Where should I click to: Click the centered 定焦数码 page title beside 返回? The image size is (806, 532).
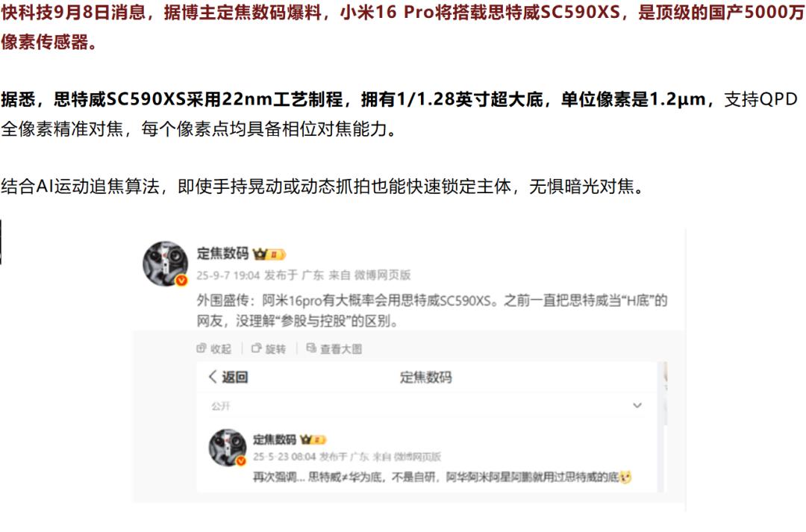click(425, 378)
